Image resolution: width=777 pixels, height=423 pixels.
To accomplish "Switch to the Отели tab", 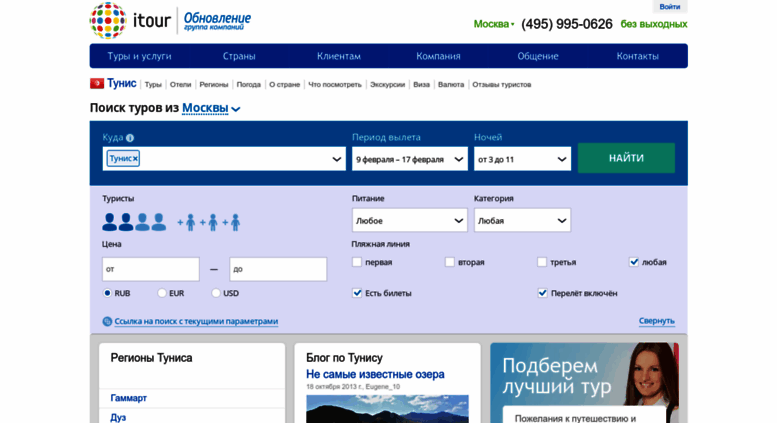I will (180, 85).
